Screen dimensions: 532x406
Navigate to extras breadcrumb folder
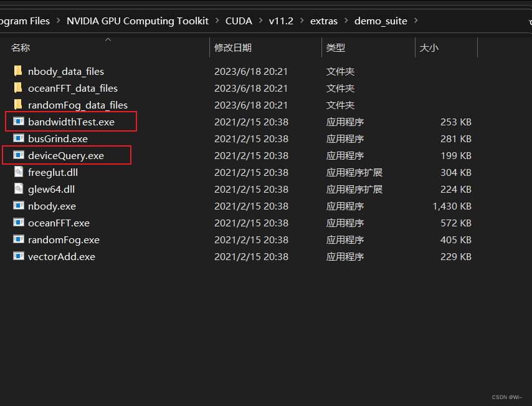tap(324, 21)
